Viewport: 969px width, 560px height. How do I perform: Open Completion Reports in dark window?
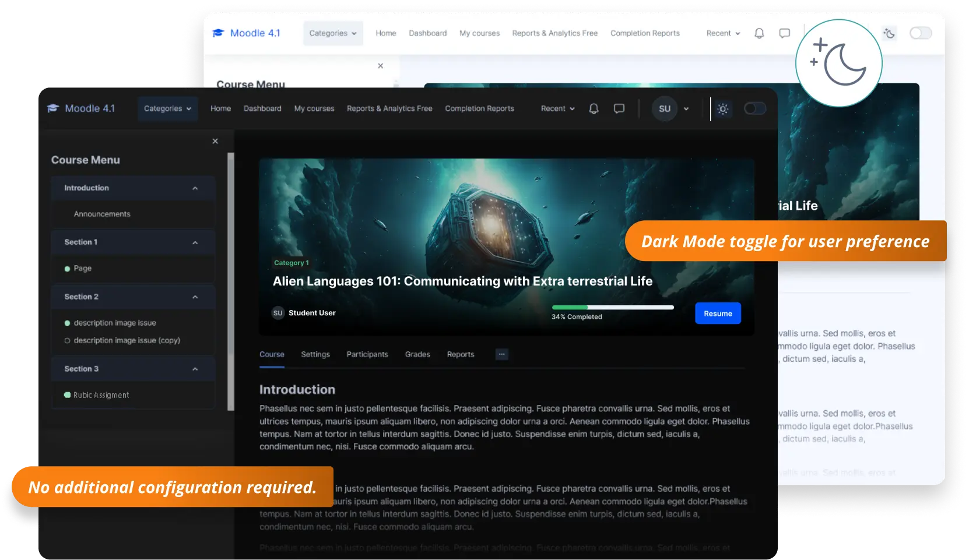tap(480, 108)
